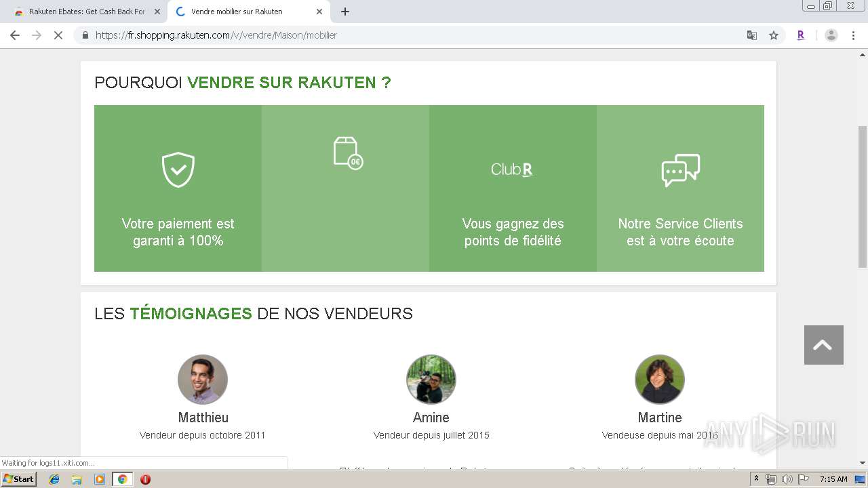The height and width of the screenshot is (488, 868).
Task: Click the scroll-to-top arrow button
Action: [x=824, y=345]
